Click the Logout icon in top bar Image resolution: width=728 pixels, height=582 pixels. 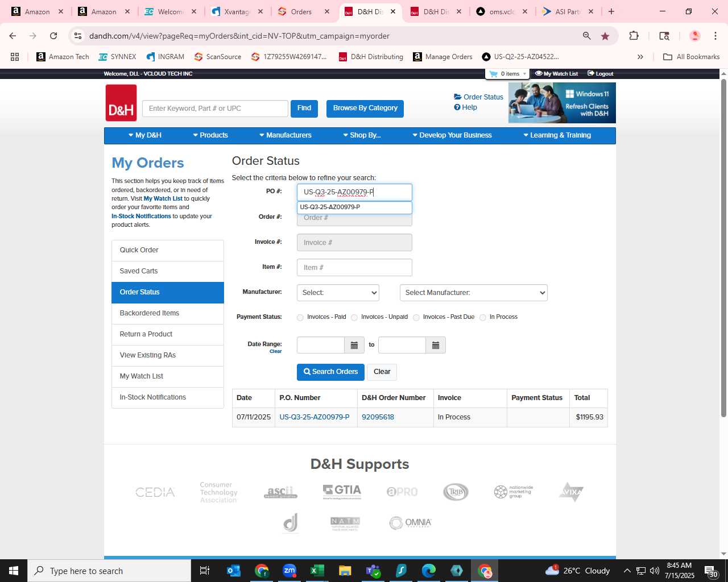[591, 74]
